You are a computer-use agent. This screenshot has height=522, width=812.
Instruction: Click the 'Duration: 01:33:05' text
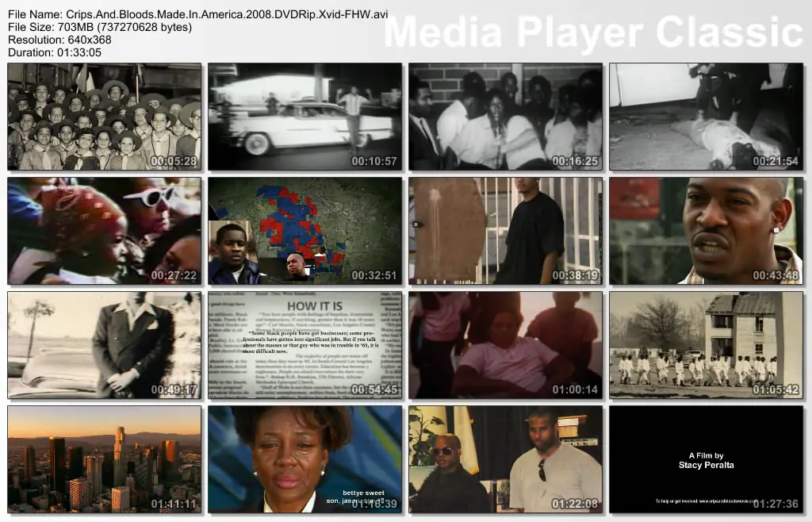pos(55,52)
